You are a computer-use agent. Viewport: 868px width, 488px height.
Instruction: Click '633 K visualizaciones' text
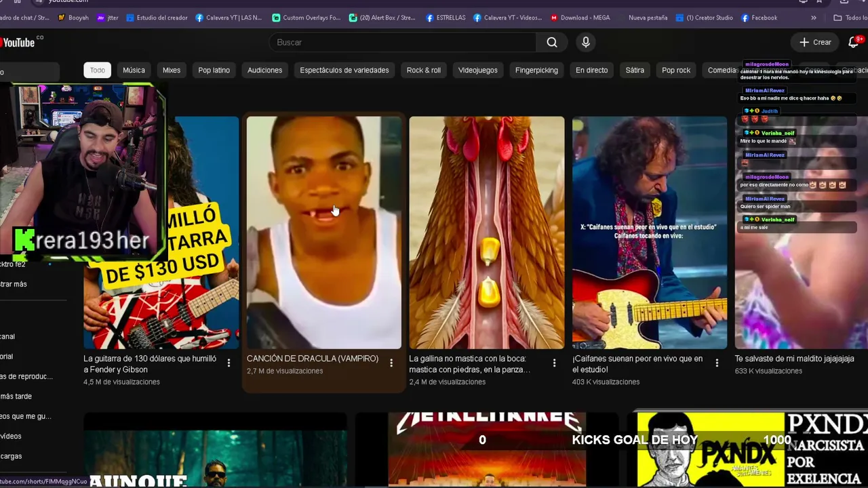[x=768, y=371]
